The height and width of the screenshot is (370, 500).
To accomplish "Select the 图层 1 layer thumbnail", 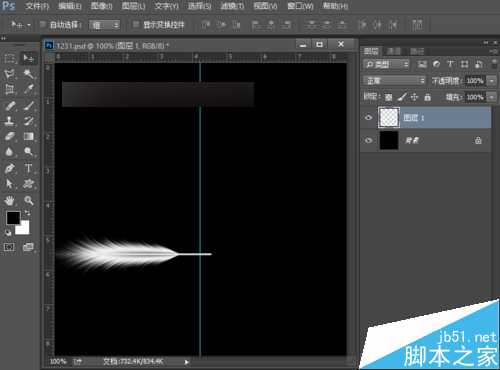I will [389, 117].
